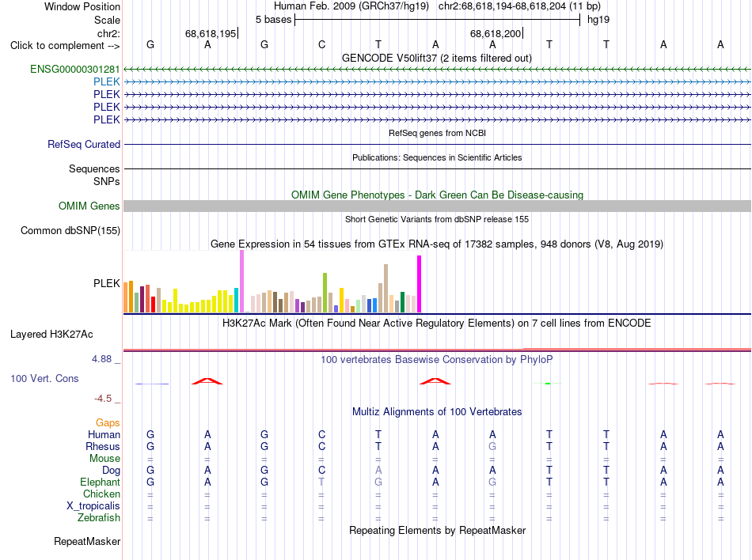Select the Elephant alignment row label

(100, 482)
